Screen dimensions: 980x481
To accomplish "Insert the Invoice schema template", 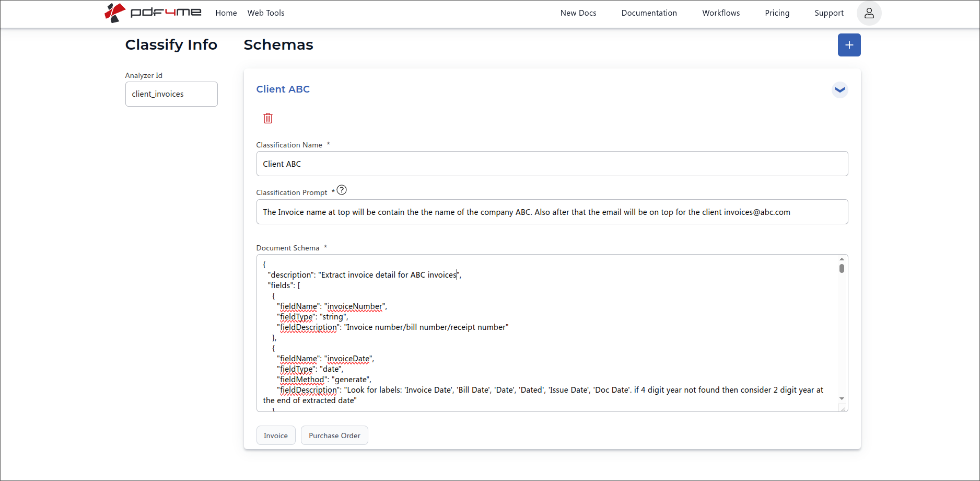I will [x=276, y=436].
